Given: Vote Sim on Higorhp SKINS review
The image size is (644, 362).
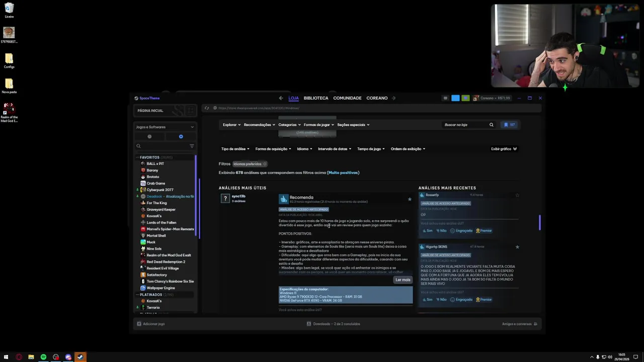Looking at the screenshot, I should click(427, 300).
